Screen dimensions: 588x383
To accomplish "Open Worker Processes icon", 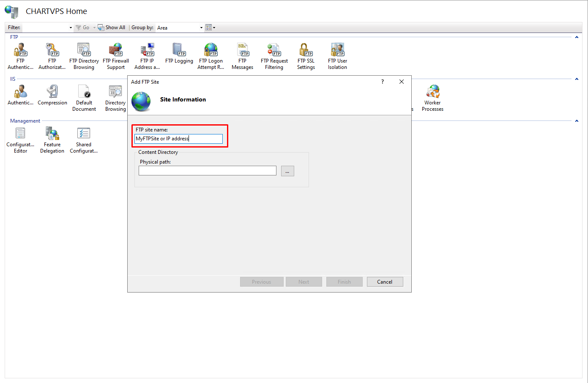I will [x=432, y=98].
